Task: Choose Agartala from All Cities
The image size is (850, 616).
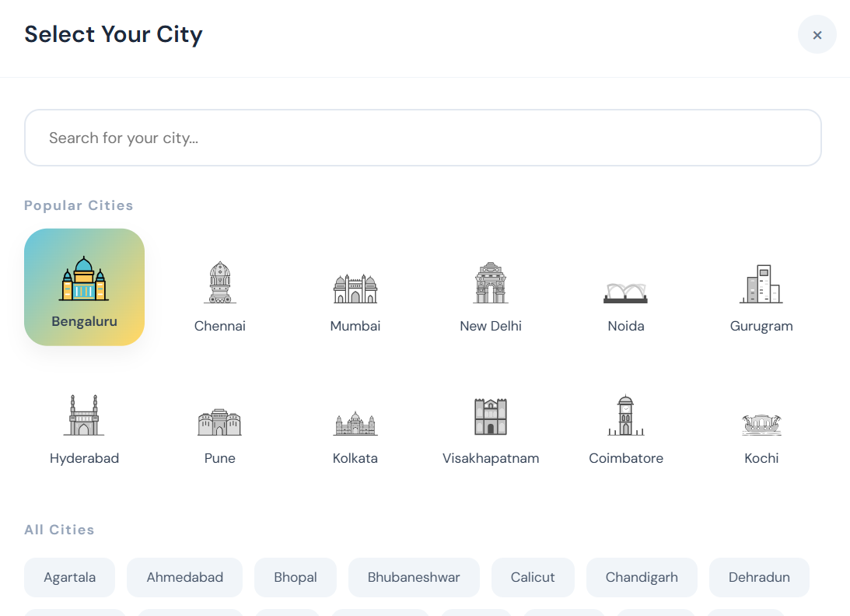Action: point(70,577)
